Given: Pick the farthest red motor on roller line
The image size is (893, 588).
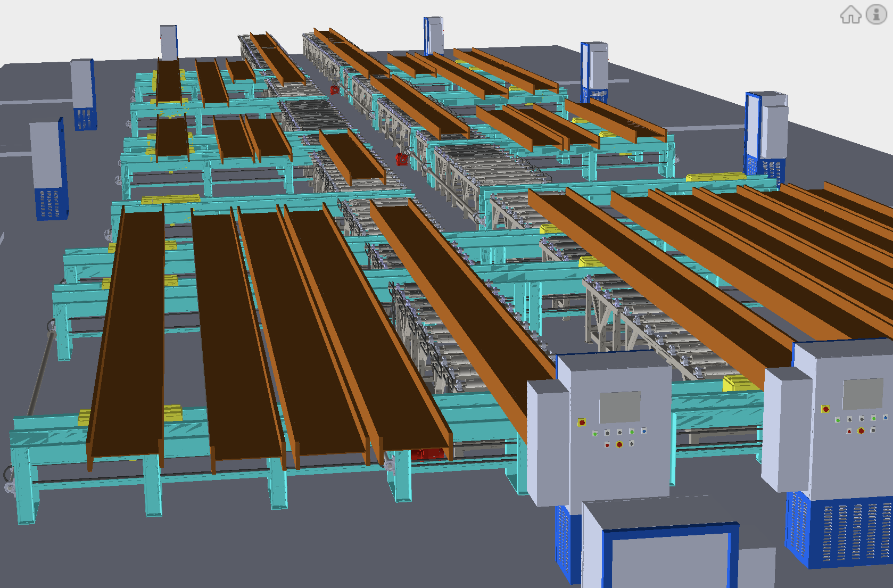Looking at the screenshot, I should (x=335, y=90).
